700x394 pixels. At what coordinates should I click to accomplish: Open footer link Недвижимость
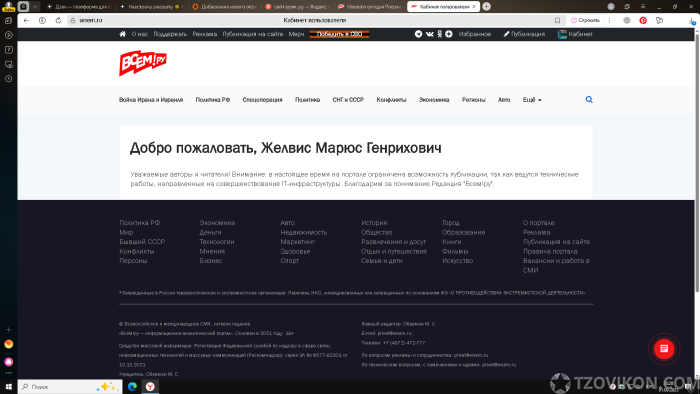[x=304, y=232]
